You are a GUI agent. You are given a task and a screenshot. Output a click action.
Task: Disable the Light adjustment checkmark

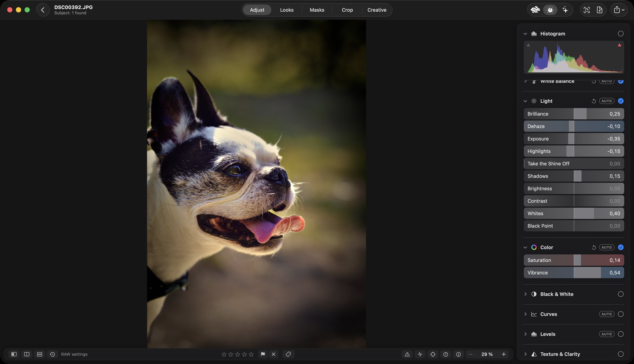(621, 101)
